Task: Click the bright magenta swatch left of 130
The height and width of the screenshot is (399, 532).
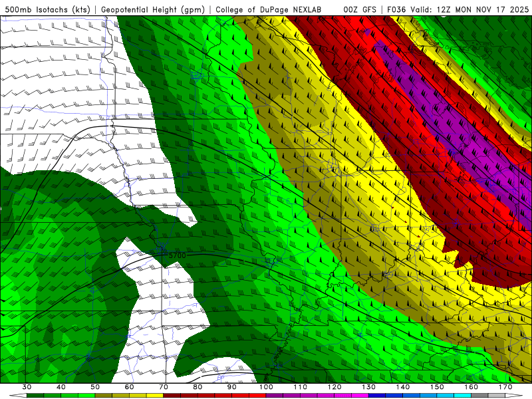Action: [x=360, y=396]
